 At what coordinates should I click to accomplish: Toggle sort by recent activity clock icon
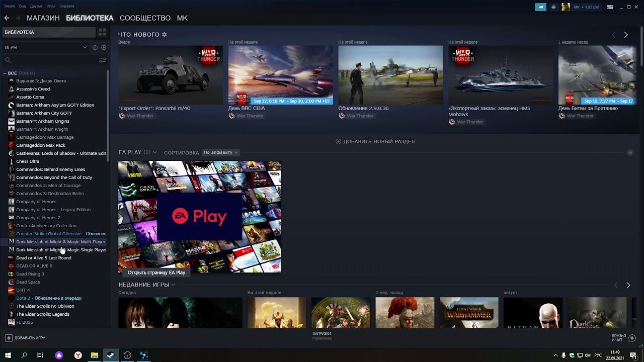tap(95, 48)
